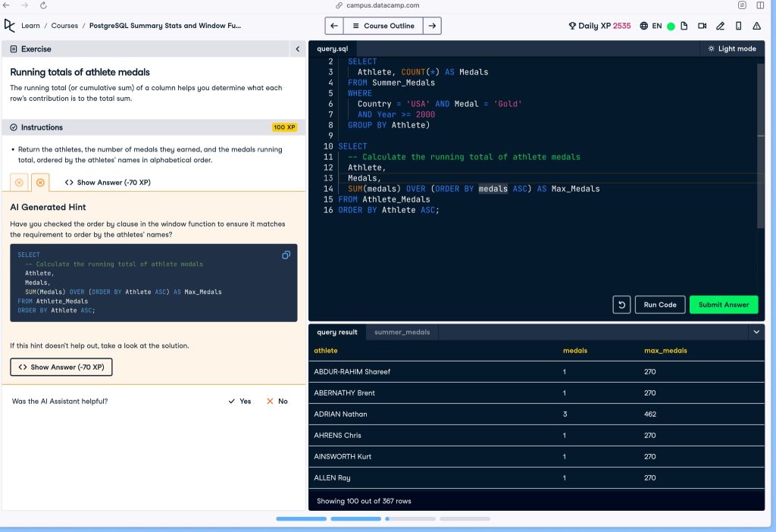The image size is (776, 532).
Task: Open the mobile phone icon in header
Action: tap(738, 26)
